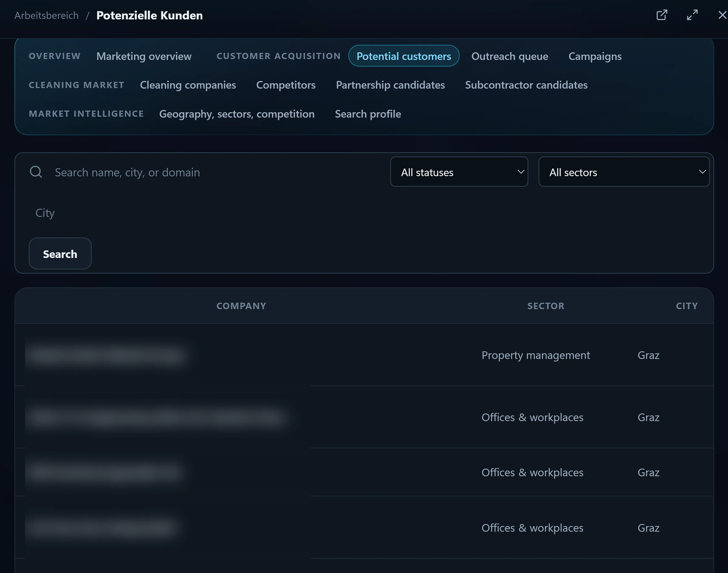Click the All sectors chevron arrow

702,172
